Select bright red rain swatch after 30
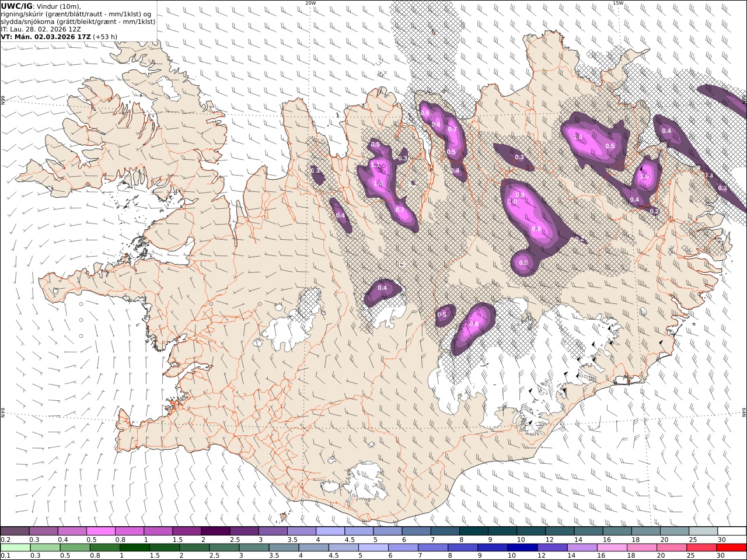 [731, 548]
